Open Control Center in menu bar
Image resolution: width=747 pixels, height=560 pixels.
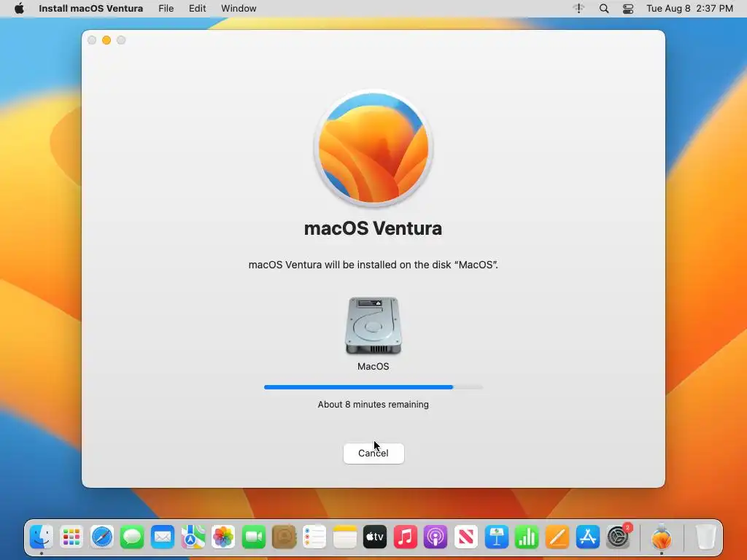tap(628, 9)
